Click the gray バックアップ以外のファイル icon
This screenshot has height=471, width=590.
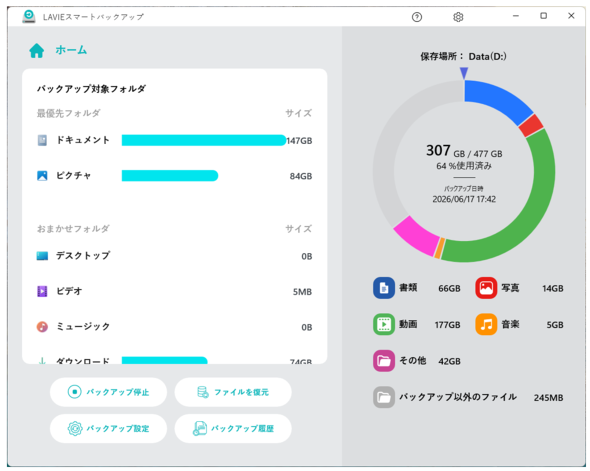coord(384,397)
